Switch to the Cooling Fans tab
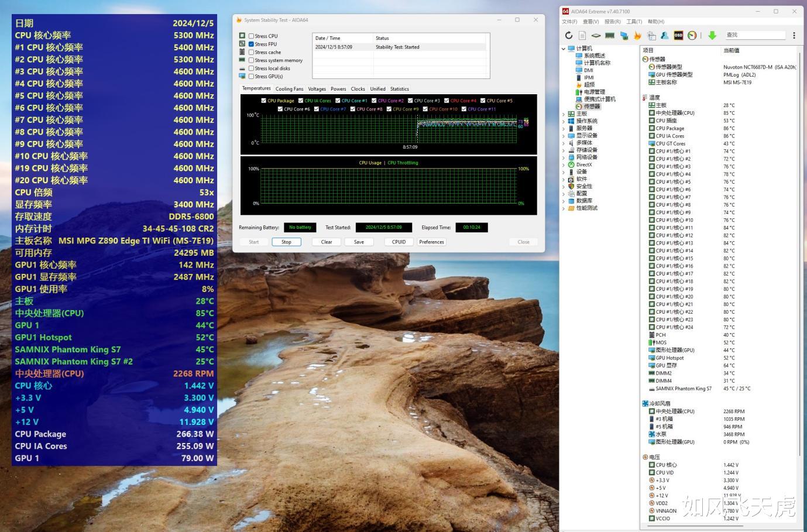The image size is (807, 532). click(289, 89)
